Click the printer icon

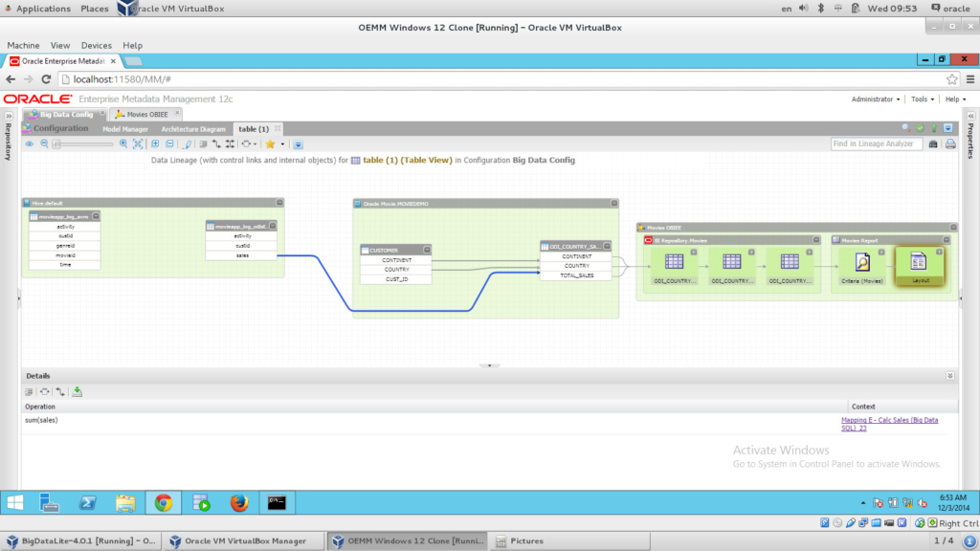tap(950, 144)
